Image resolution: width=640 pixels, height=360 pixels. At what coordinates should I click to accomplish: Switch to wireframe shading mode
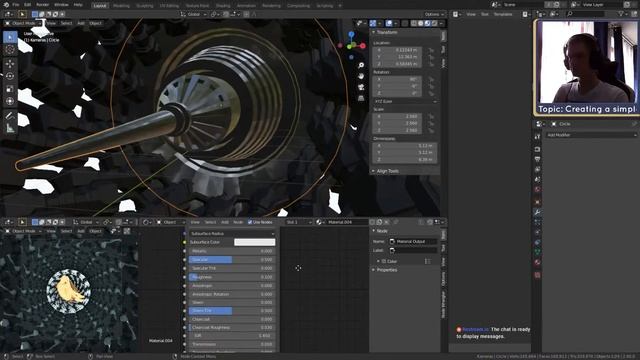pyautogui.click(x=414, y=23)
